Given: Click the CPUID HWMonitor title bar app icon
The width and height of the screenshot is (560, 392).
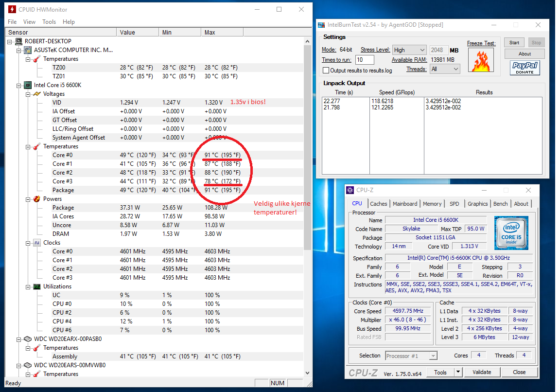Looking at the screenshot, I should (x=12, y=9).
